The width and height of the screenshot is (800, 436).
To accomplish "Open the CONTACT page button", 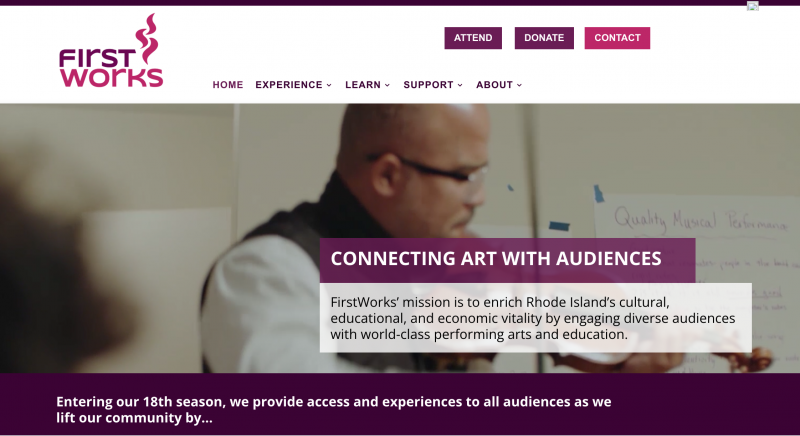I will 617,38.
